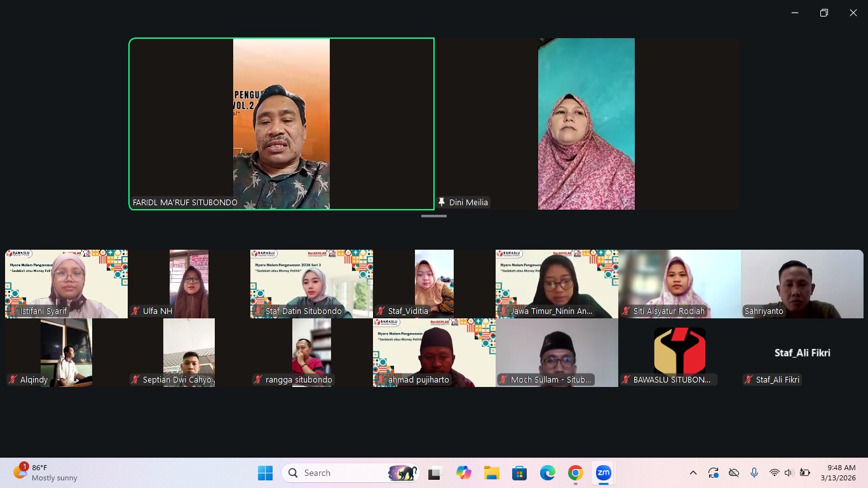Click muted mic icon on Istifani Syarif tile
Image resolution: width=868 pixels, height=488 pixels.
click(x=13, y=311)
